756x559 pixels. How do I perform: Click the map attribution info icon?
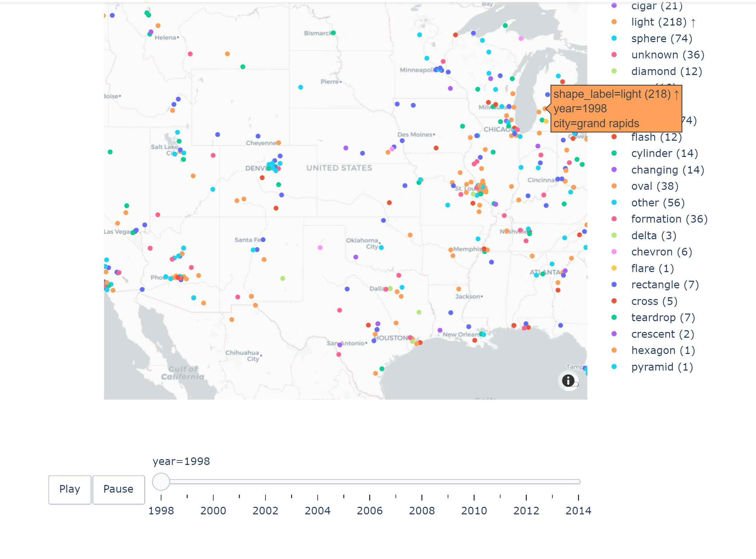[x=568, y=381]
